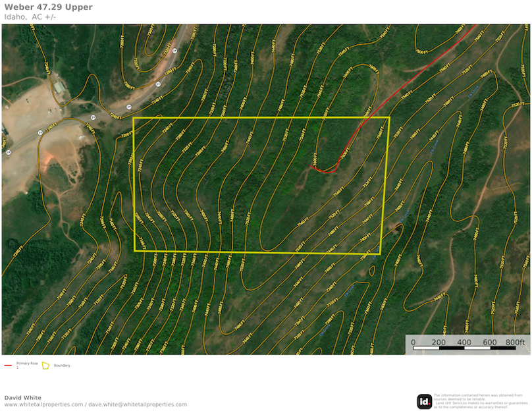Click the agent name 'David White'
The image size is (532, 411).
[23, 398]
